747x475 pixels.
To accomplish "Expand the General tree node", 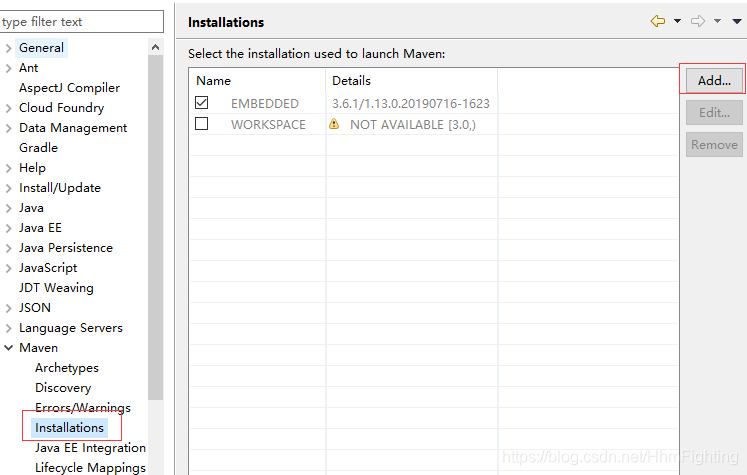I will pos(8,48).
